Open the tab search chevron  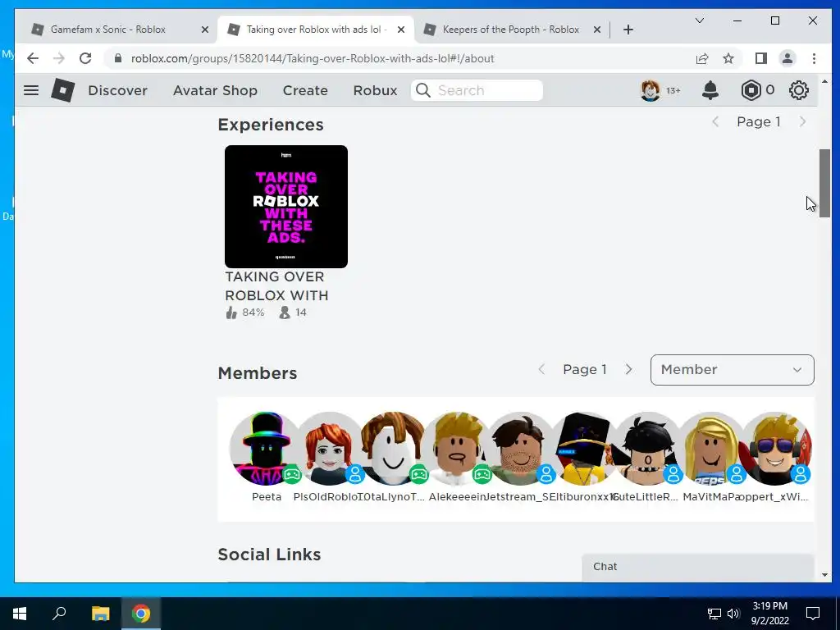(x=700, y=21)
